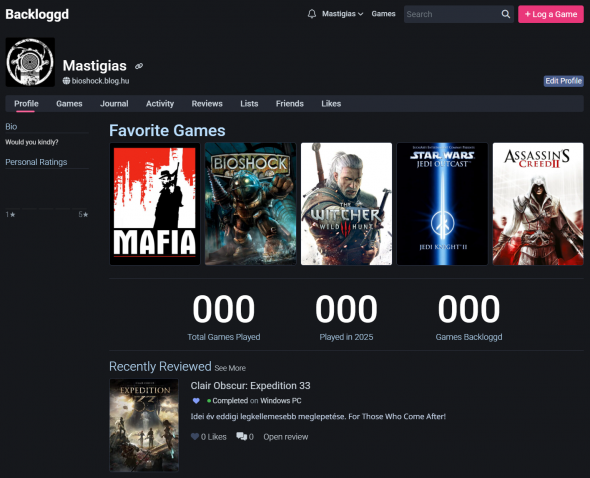The width and height of the screenshot is (590, 478).
Task: Switch to the Lists tab
Action: [249, 104]
